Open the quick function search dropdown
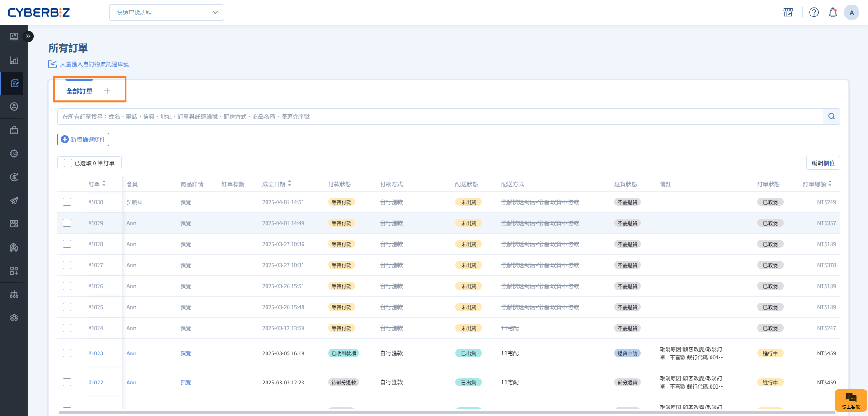This screenshot has width=868, height=416. click(x=167, y=12)
